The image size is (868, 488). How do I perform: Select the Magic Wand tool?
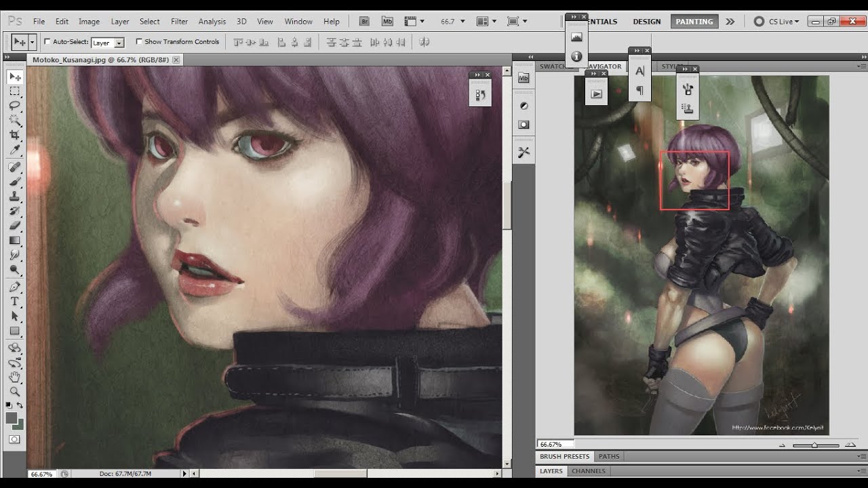pyautogui.click(x=14, y=121)
